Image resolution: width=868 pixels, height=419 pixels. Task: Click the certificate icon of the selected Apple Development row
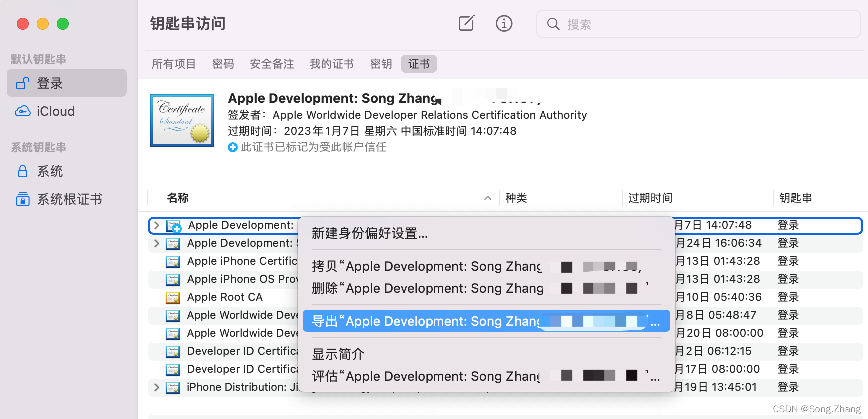click(173, 226)
